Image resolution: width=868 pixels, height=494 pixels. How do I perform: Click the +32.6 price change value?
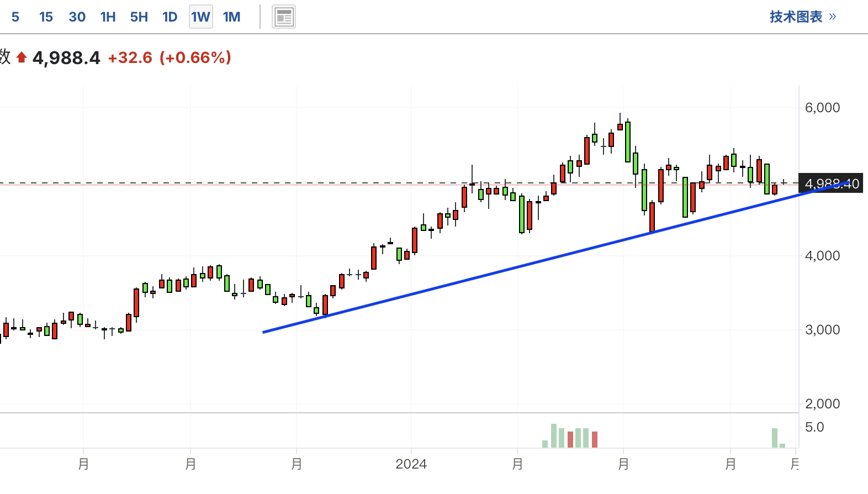point(130,57)
